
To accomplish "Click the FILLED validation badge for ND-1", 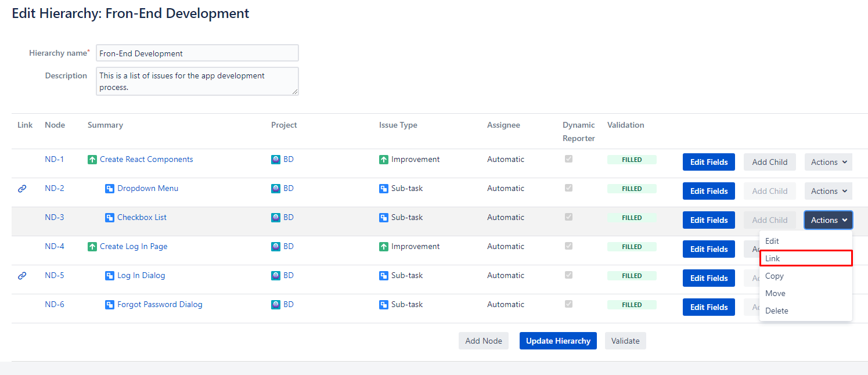I will [632, 160].
